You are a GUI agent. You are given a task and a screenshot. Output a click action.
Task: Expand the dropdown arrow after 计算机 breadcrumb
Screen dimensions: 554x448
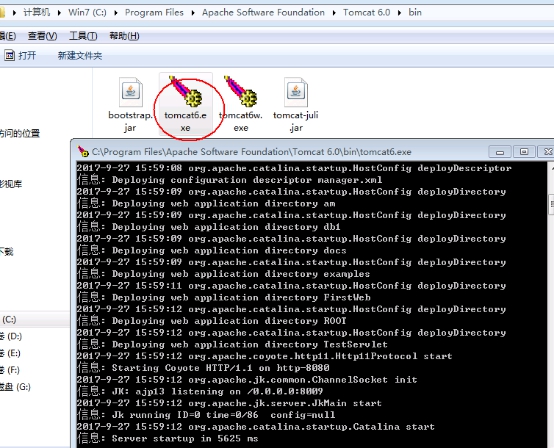(x=59, y=13)
